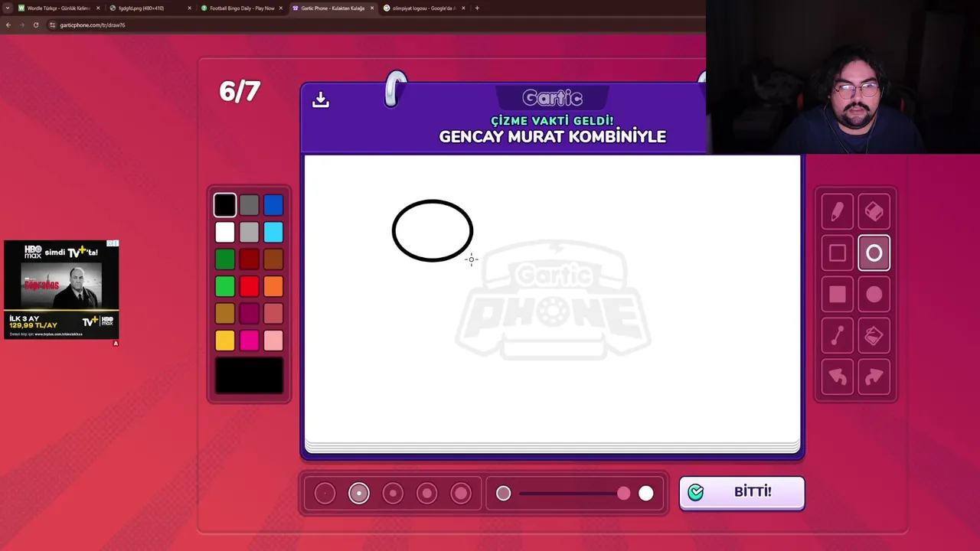Select the Fill bucket tool

(874, 336)
